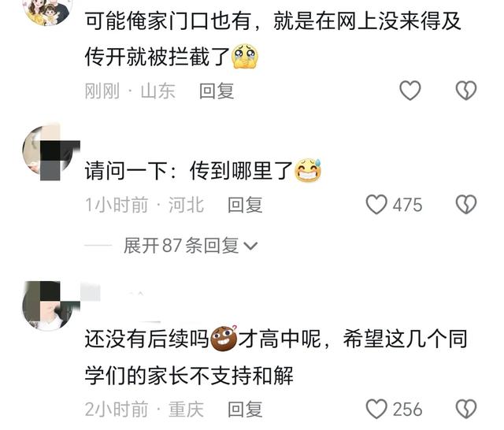Image resolution: width=504 pixels, height=430 pixels.
Task: Open the Chongqing commenter's blurred avatar
Action: (50, 306)
